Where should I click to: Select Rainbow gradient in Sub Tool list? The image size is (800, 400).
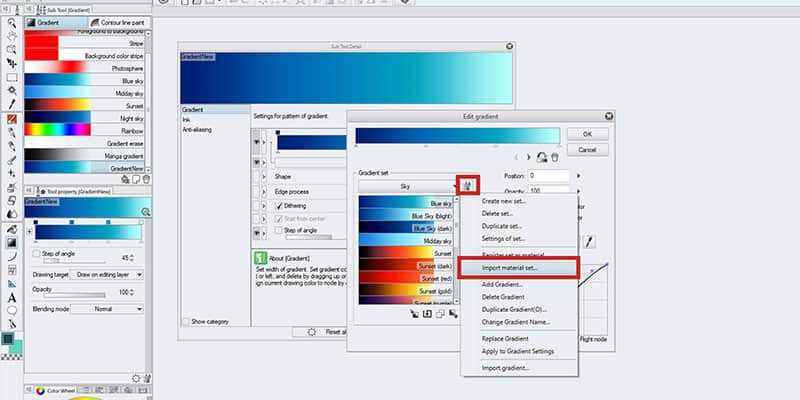click(x=85, y=131)
